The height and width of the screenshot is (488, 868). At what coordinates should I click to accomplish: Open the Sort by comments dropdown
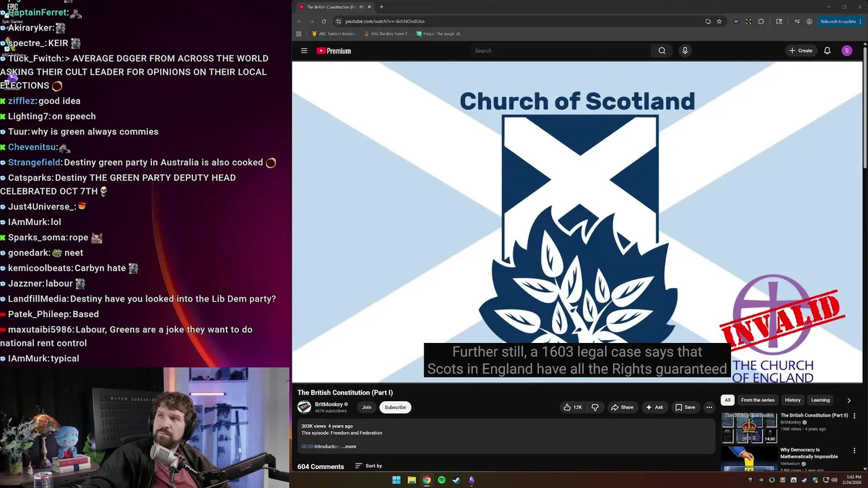[369, 466]
